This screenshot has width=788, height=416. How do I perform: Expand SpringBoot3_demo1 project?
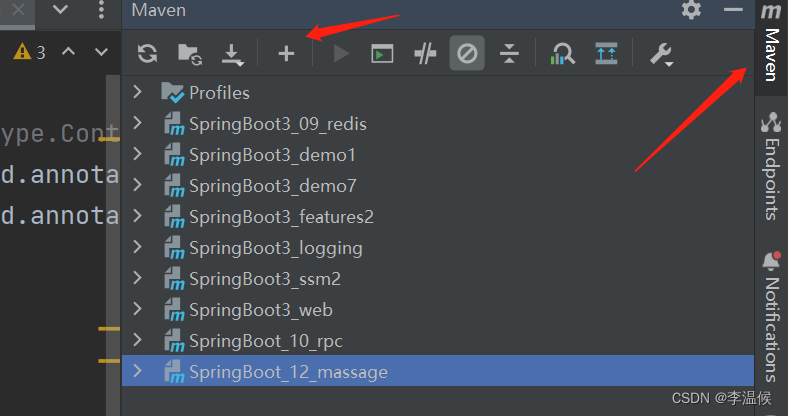(x=137, y=154)
